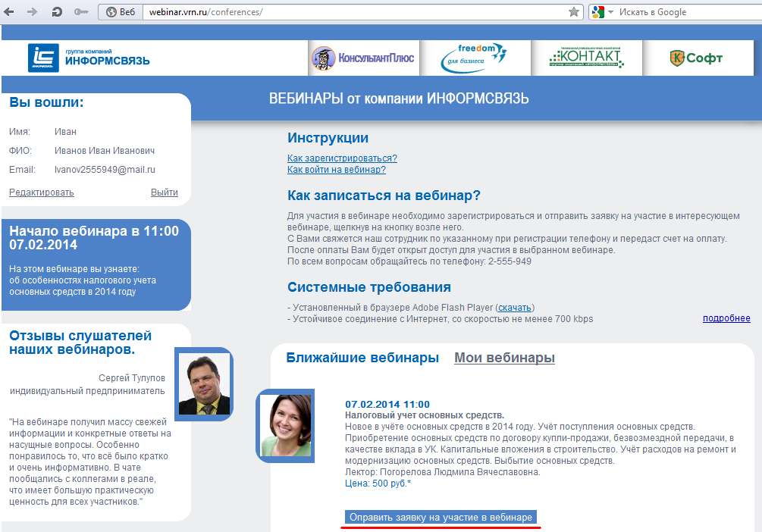Open the КОНТАКТ partner banner
This screenshot has height=532, width=762.
click(587, 58)
